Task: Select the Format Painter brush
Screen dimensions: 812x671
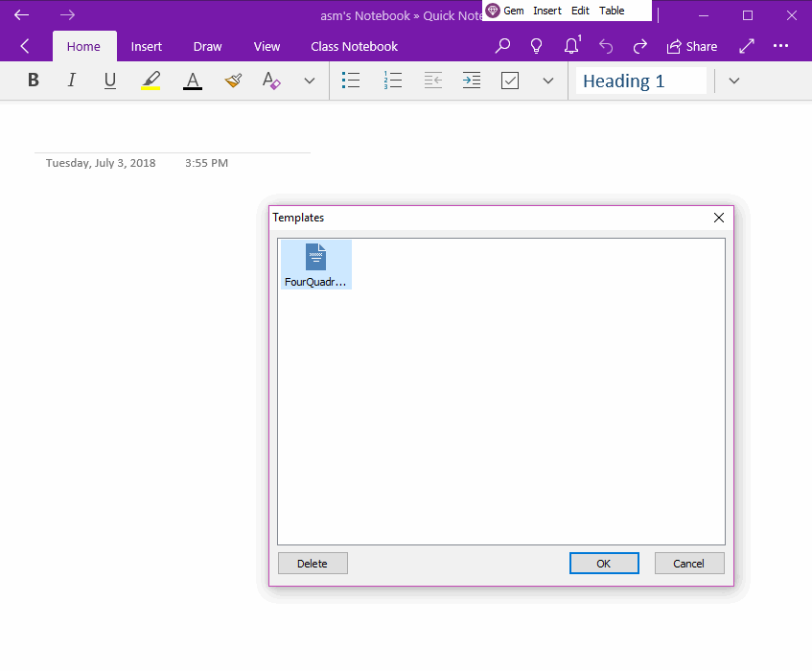Action: [233, 81]
